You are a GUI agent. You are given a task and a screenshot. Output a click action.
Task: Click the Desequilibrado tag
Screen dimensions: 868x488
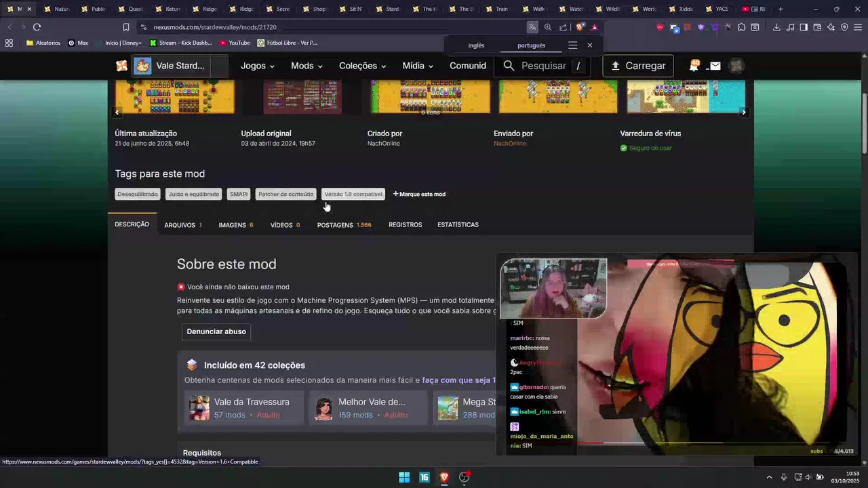pyautogui.click(x=138, y=194)
